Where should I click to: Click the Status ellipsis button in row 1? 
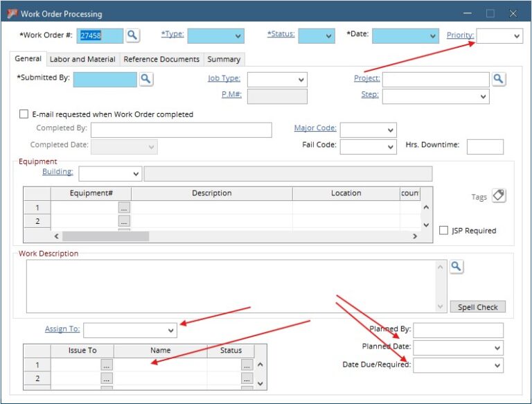[x=247, y=365]
